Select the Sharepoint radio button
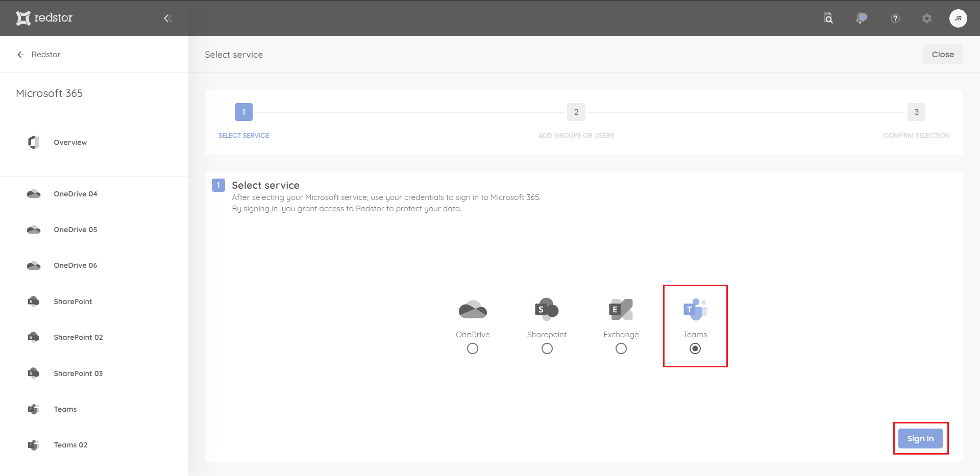Viewport: 980px width, 476px height. click(x=547, y=348)
